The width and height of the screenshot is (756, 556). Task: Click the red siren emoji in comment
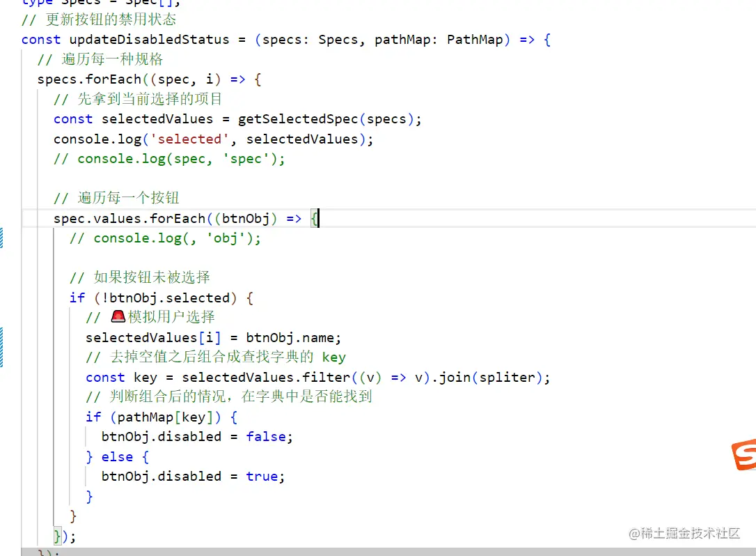tap(118, 316)
